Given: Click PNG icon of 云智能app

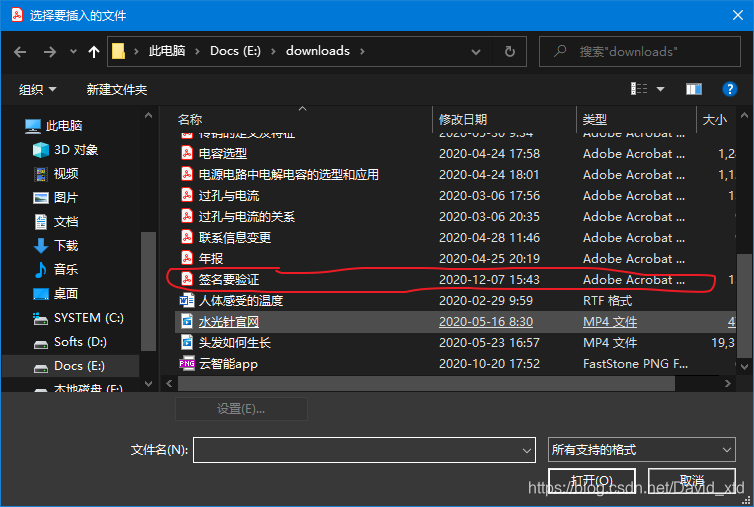Looking at the screenshot, I should [x=187, y=363].
